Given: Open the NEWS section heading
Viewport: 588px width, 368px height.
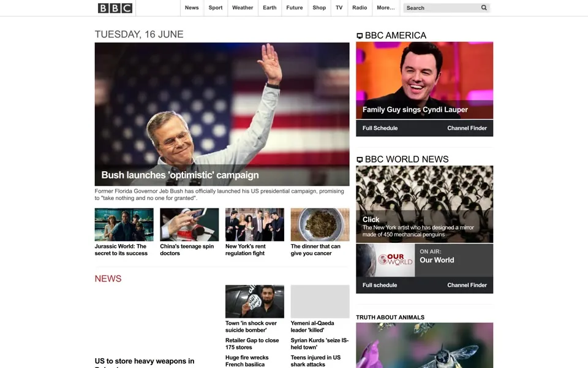Looking at the screenshot, I should [x=108, y=278].
